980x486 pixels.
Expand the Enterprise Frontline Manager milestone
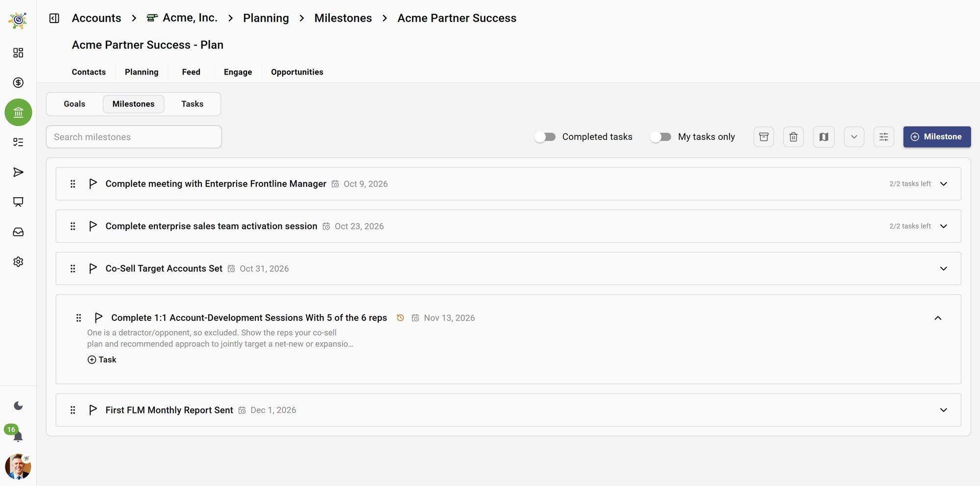coord(944,184)
